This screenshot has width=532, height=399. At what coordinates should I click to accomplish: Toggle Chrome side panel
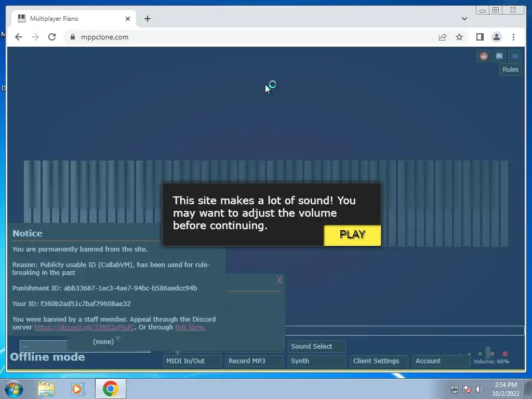tap(480, 37)
